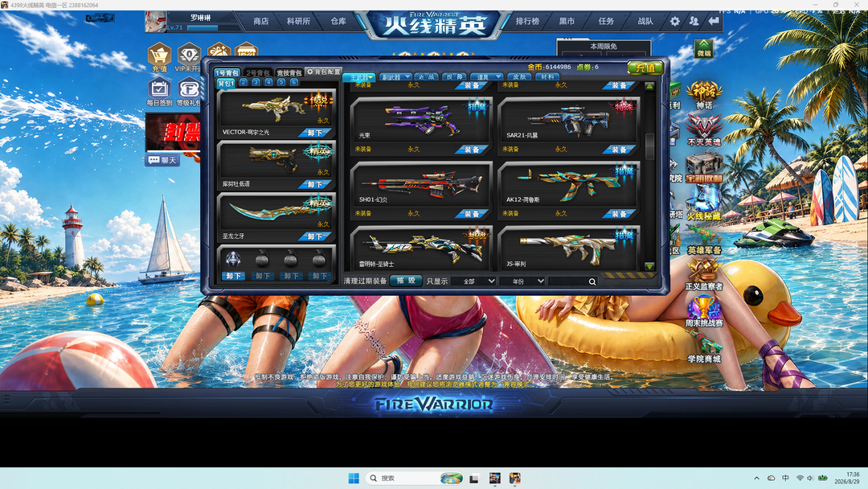Click the 摧毁 destroy button
Image resolution: width=868 pixels, height=489 pixels.
click(x=406, y=281)
